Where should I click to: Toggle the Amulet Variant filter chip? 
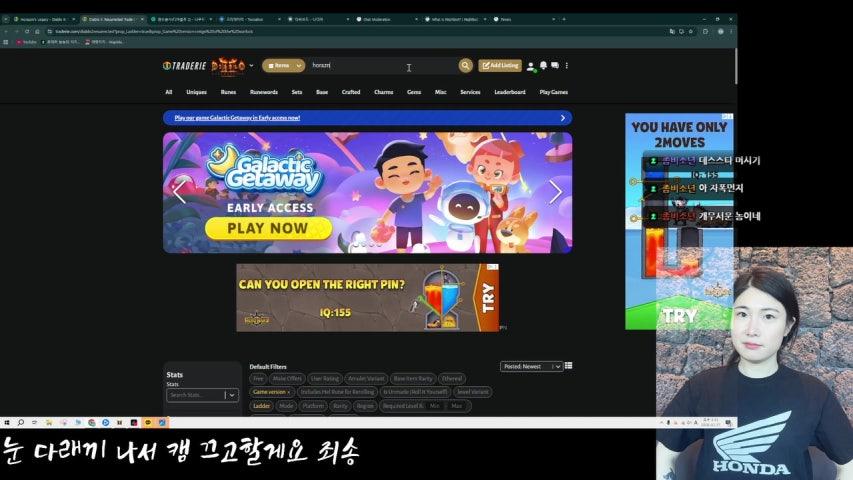pyautogui.click(x=366, y=378)
